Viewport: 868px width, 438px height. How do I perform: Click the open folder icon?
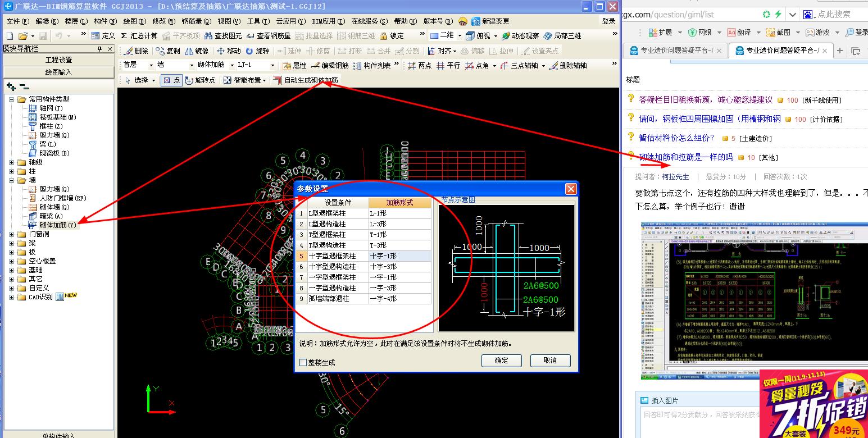pyautogui.click(x=22, y=35)
